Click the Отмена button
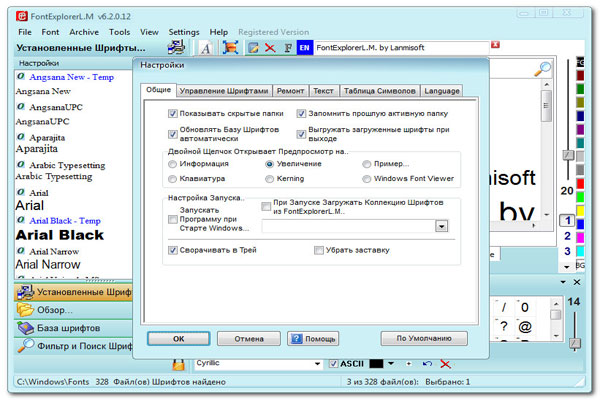The width and height of the screenshot is (600, 400). point(249,339)
